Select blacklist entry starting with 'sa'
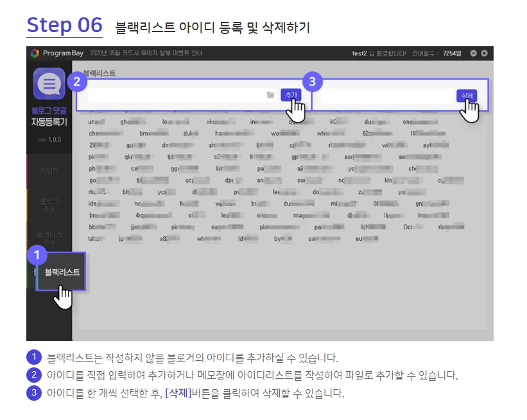 [325, 239]
